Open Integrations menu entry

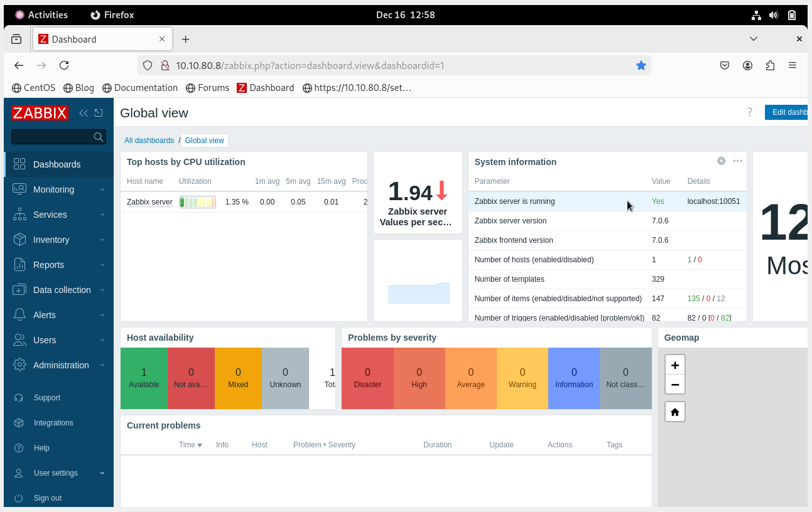(58, 423)
